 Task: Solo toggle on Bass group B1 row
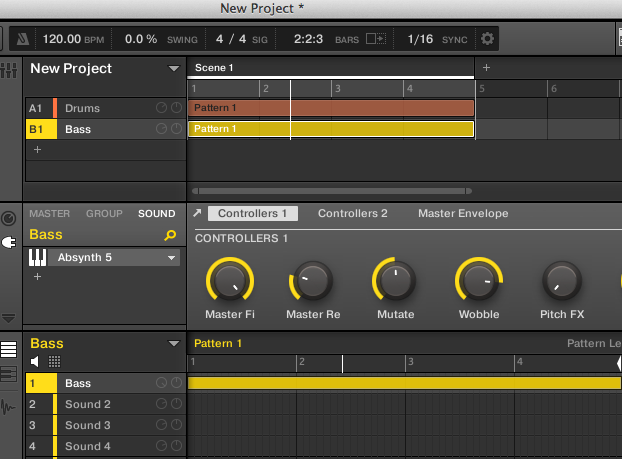(176, 129)
